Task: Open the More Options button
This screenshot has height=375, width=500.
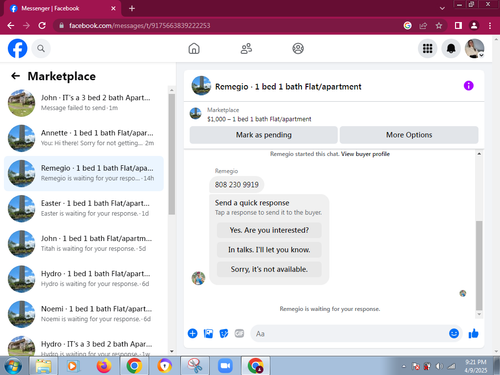Action: [409, 135]
